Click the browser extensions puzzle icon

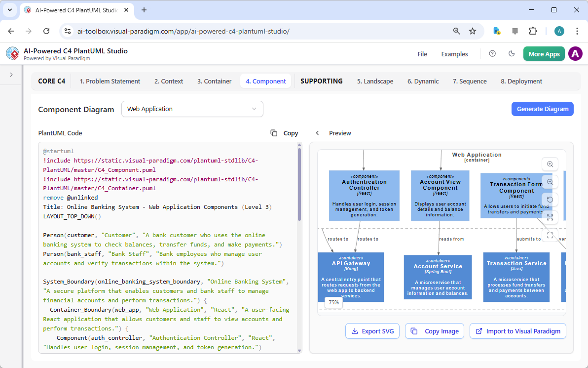coord(533,31)
